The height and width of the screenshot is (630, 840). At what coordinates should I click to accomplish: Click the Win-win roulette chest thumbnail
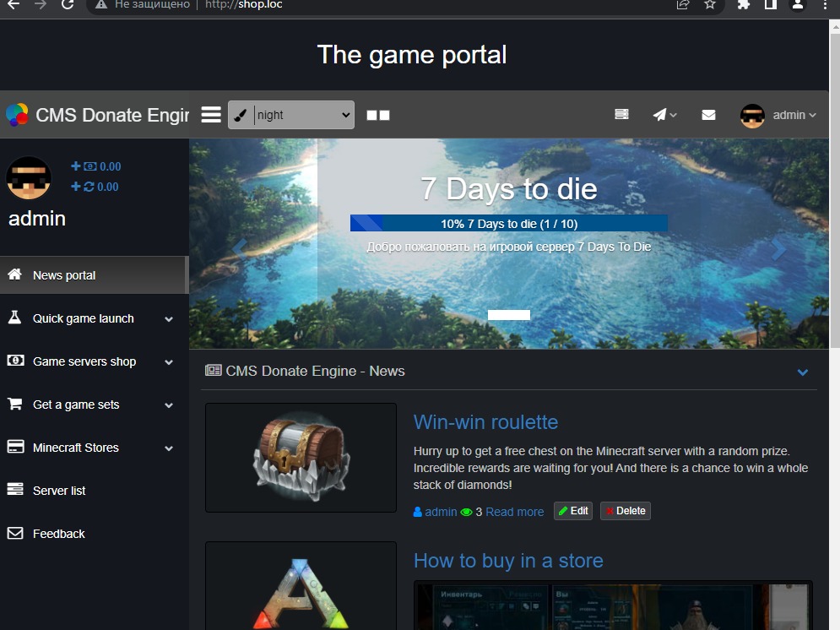coord(301,458)
